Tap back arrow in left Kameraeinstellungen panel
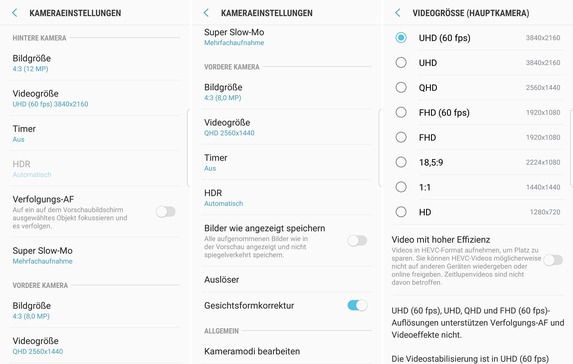Screen dimensions: 573x364 (x=15, y=13)
